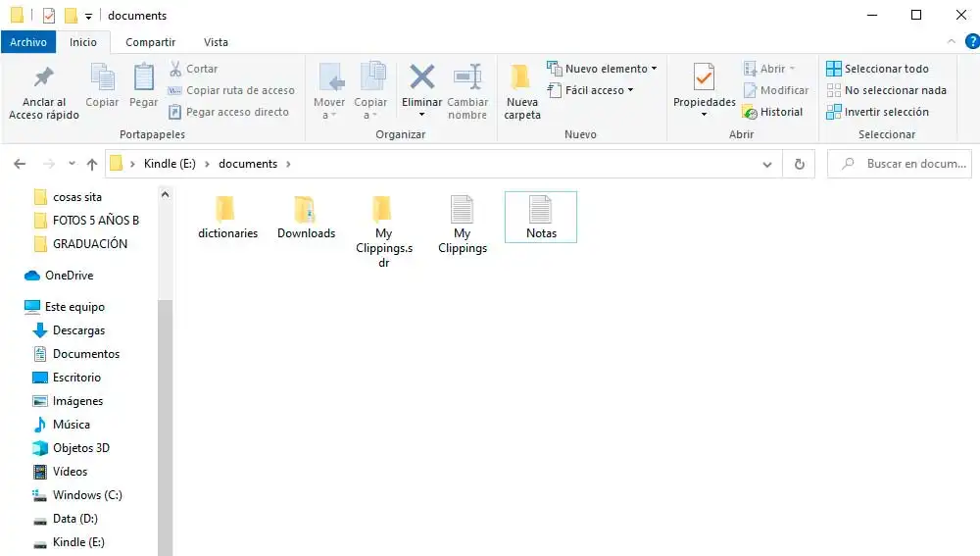Viewport: 980px width, 556px height.
Task: Open Windows (C:) drive
Action: pyautogui.click(x=76, y=494)
